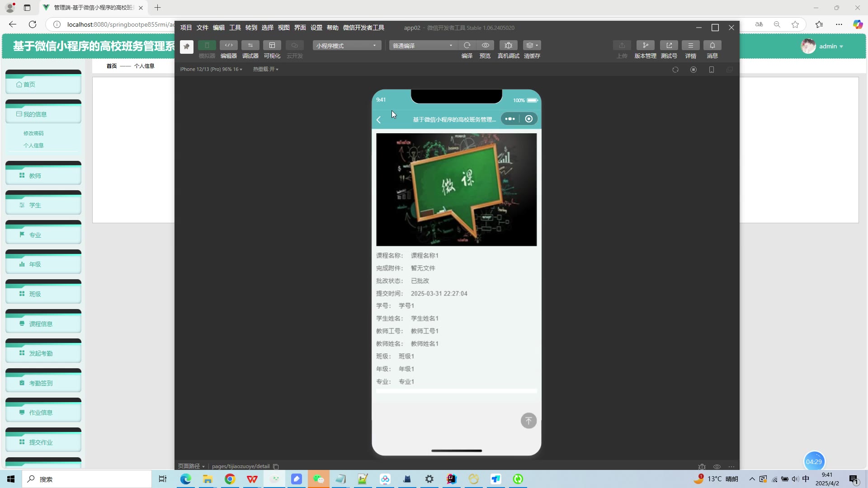Click the details (详情) icon
Screen dimensions: 868x488
click(690, 45)
